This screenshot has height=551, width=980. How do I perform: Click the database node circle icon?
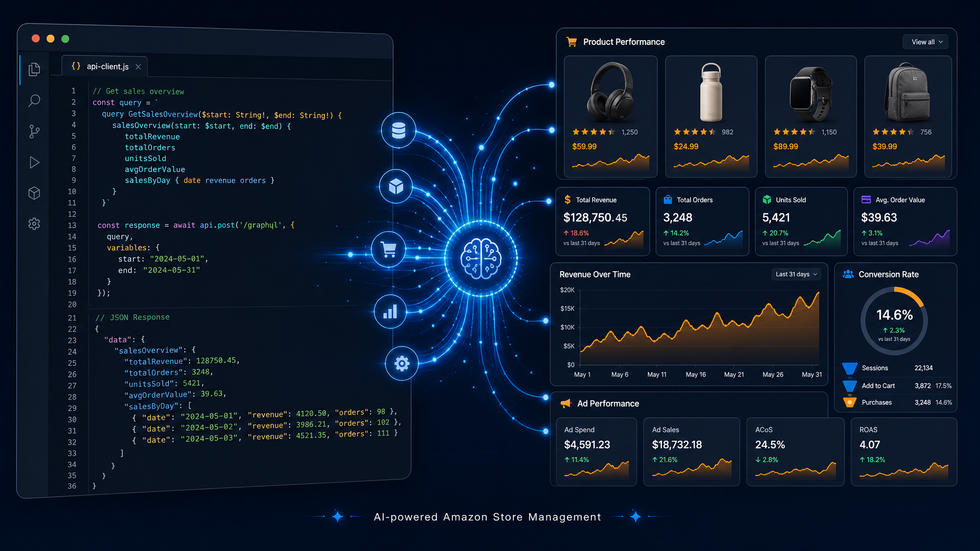[x=399, y=130]
